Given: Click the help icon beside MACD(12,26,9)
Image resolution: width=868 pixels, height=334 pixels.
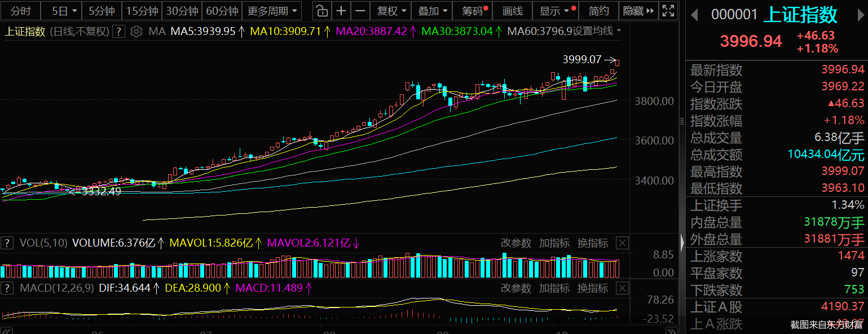Looking at the screenshot, I should pos(7,288).
